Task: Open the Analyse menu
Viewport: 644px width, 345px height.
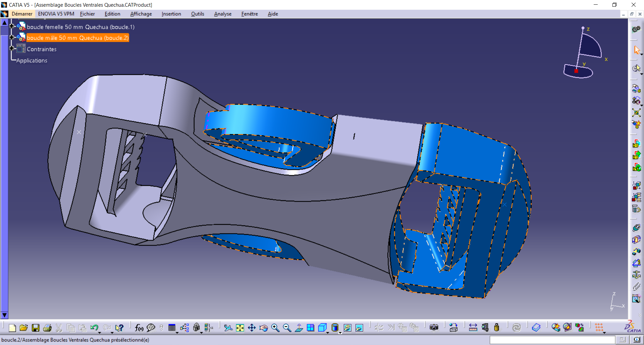Action: click(223, 14)
